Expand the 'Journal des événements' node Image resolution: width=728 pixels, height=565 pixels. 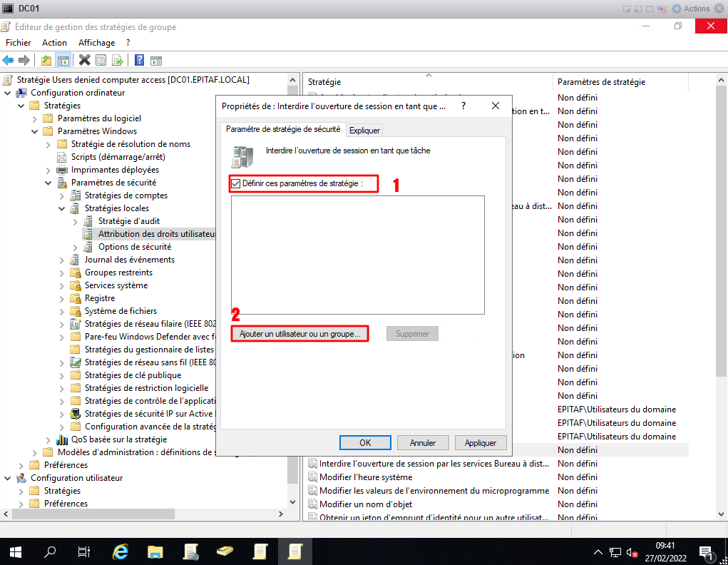tap(62, 260)
